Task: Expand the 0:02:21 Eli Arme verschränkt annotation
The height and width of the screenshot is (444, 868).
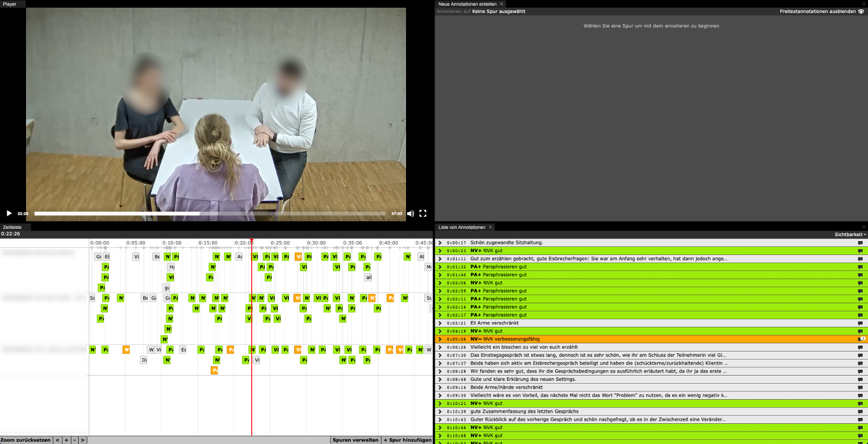Action: point(440,323)
